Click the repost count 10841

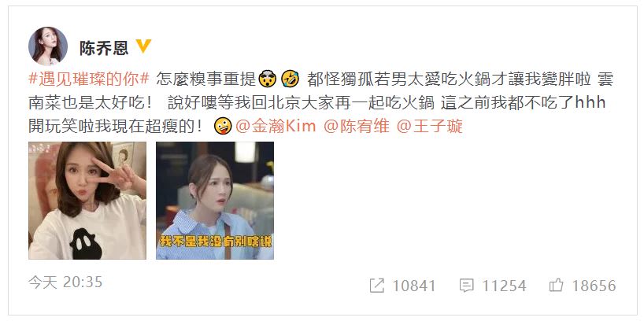[x=413, y=286]
